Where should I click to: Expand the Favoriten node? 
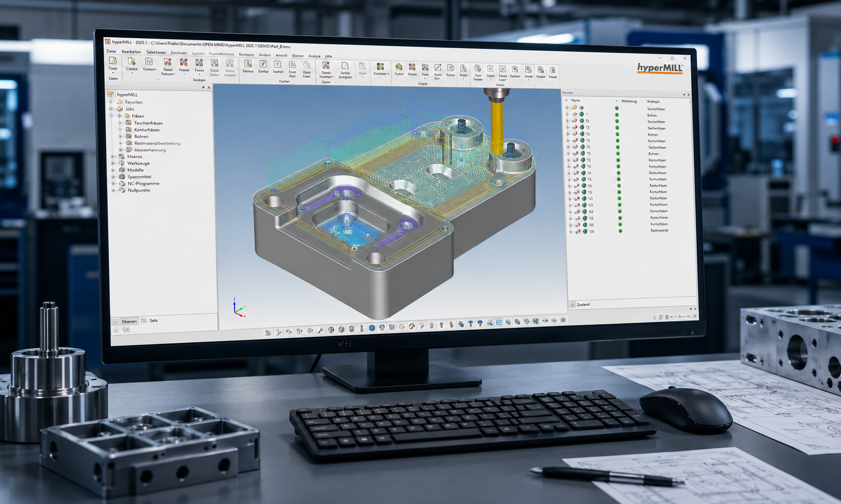click(111, 102)
